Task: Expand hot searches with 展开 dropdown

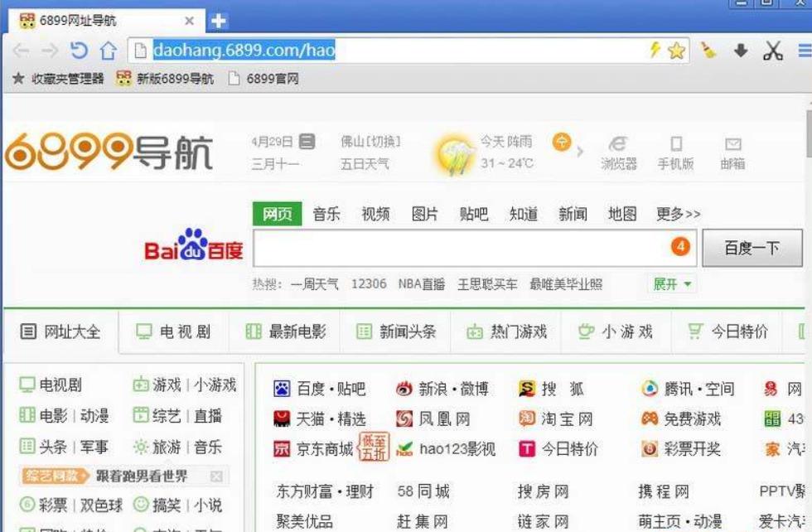Action: 672,284
